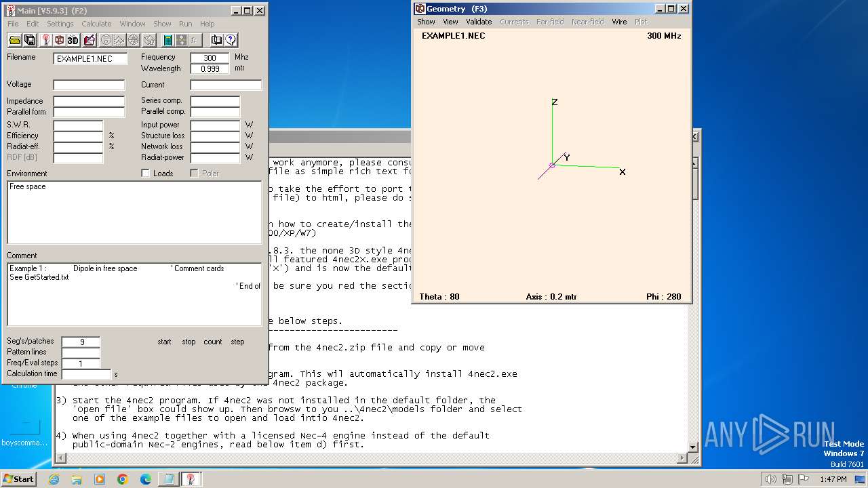Screen dimensions: 868x488
Task: Open the Calculate menu
Action: (96, 24)
